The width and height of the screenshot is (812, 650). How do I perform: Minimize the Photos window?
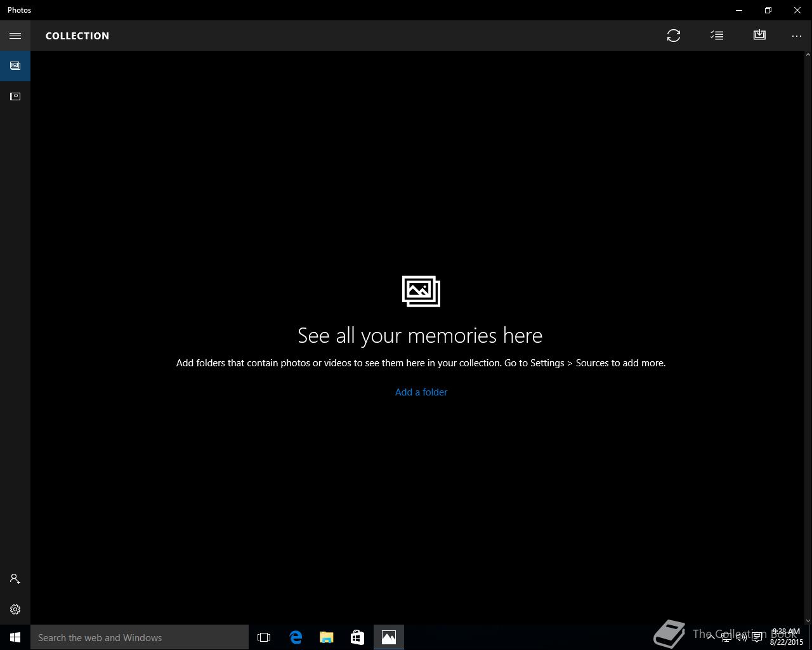(739, 10)
